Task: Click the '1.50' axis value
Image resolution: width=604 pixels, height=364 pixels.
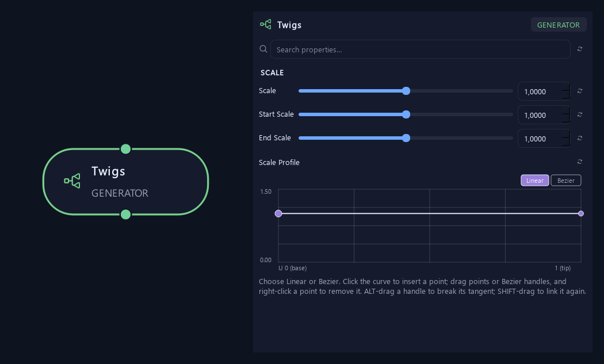Action: [x=266, y=191]
